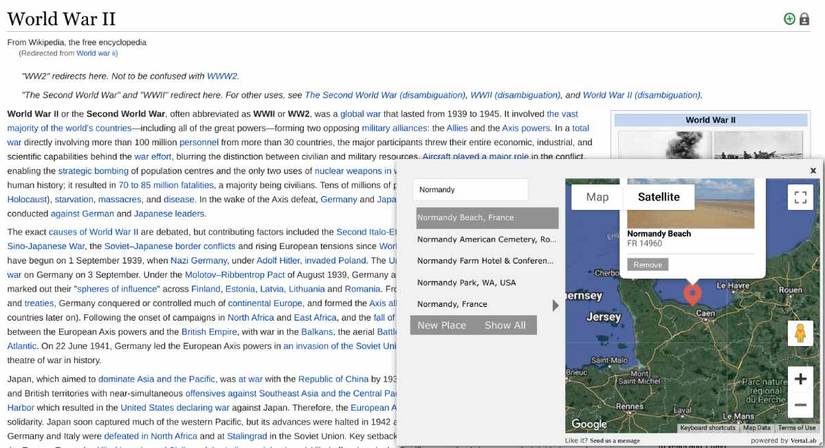Open the 'war effort' link
This screenshot has width=825, height=448.
153,156
